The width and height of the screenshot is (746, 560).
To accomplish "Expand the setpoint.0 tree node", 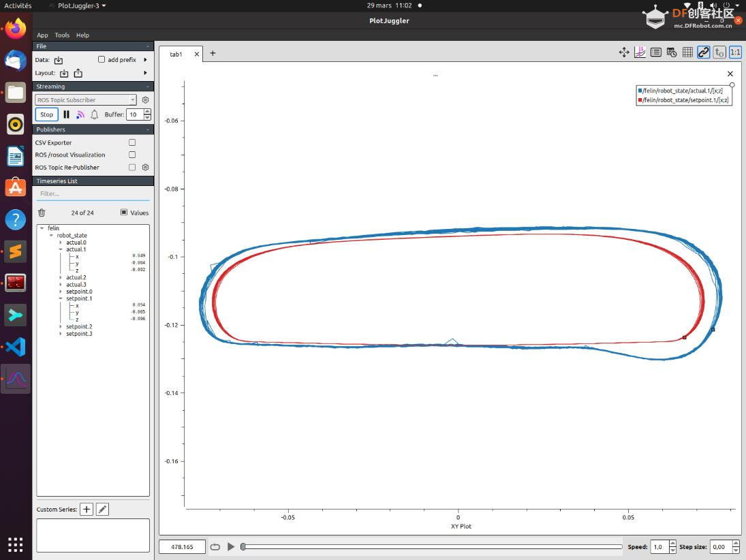I will coord(61,292).
